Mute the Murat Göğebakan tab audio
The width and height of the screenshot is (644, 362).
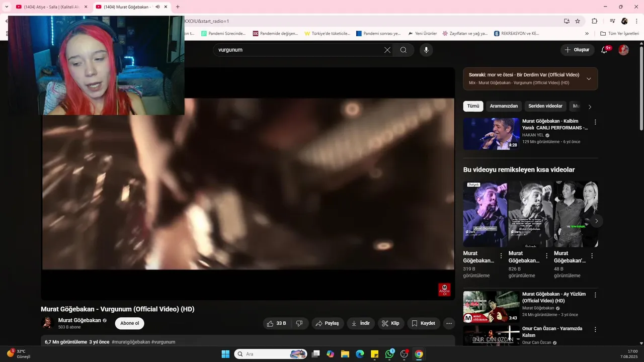[157, 7]
